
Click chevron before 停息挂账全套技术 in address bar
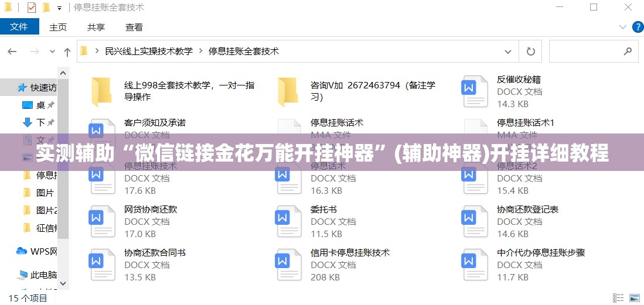(201, 52)
